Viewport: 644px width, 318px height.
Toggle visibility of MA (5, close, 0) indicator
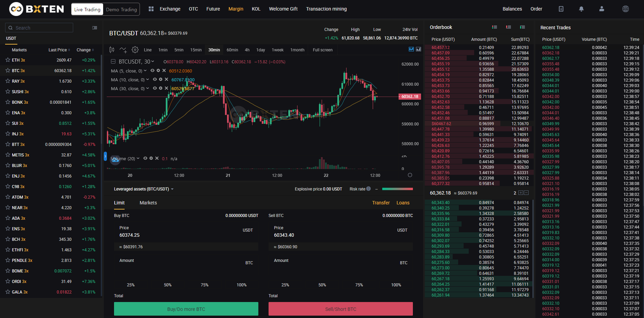click(x=152, y=70)
